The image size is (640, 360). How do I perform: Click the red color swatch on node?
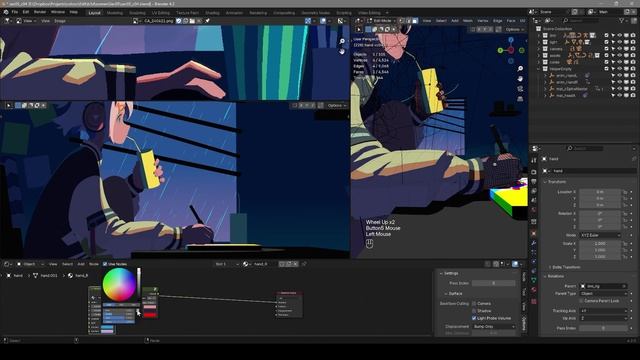pyautogui.click(x=150, y=315)
